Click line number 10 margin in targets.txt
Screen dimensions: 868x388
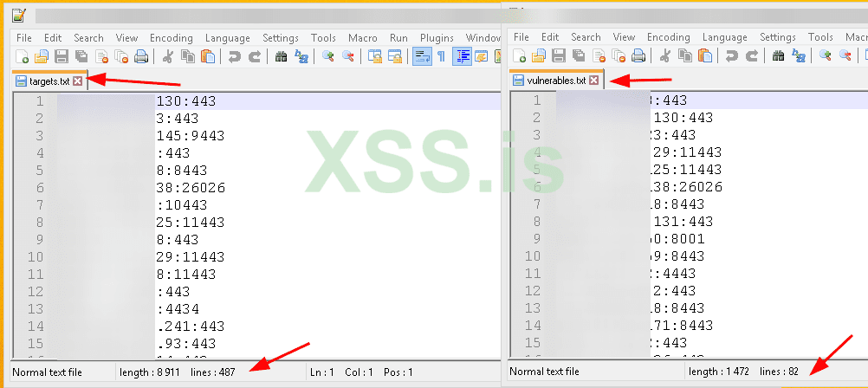35,257
